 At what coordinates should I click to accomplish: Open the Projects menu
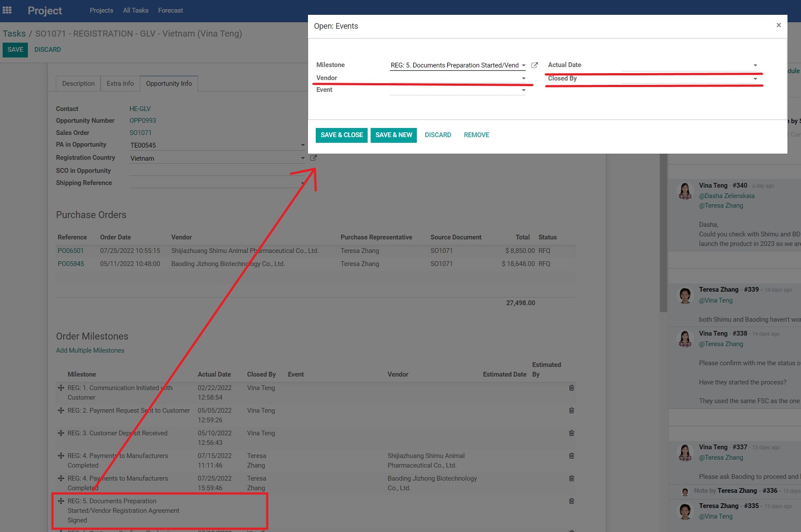(101, 10)
